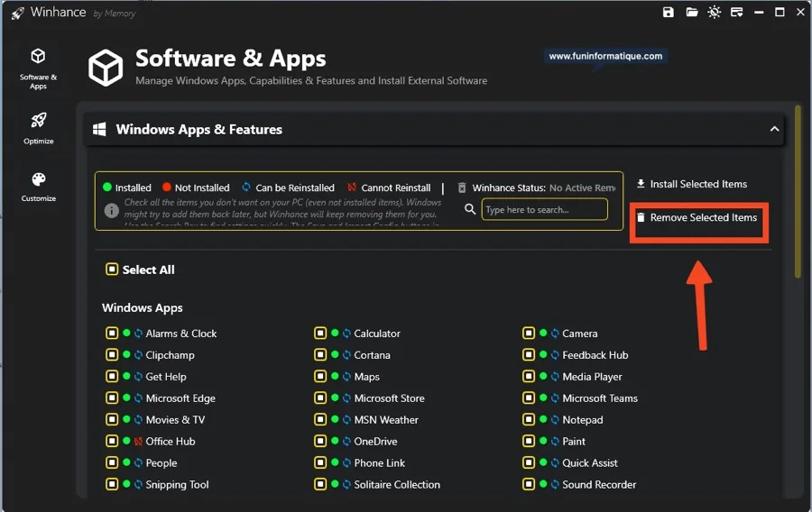This screenshot has width=812, height=512.
Task: Click the People app label
Action: tap(161, 462)
